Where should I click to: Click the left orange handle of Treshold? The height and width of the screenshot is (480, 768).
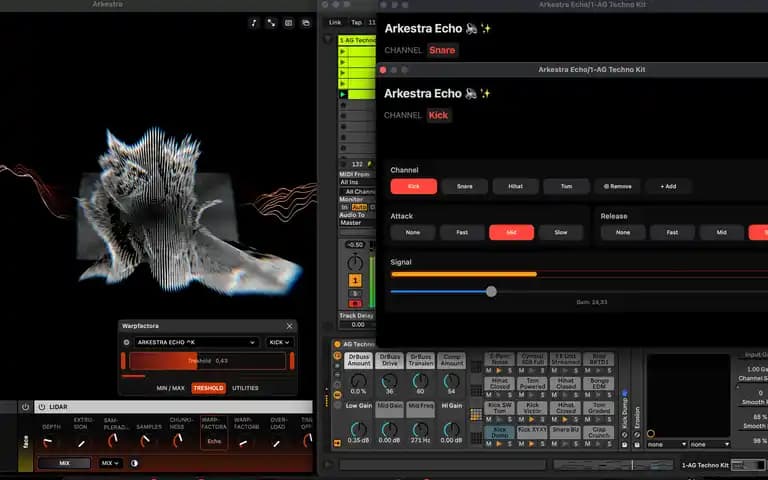[x=123, y=361]
